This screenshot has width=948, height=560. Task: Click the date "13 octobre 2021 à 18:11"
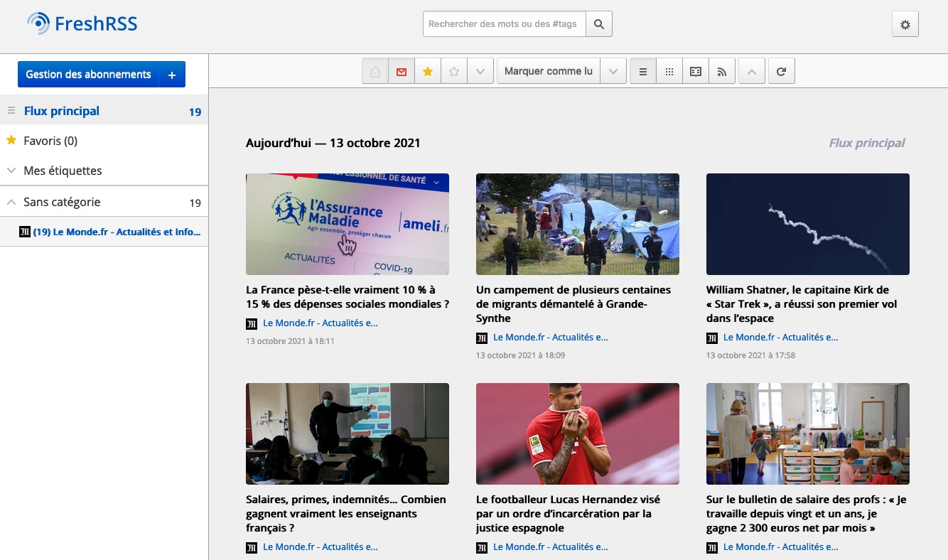[x=290, y=341]
